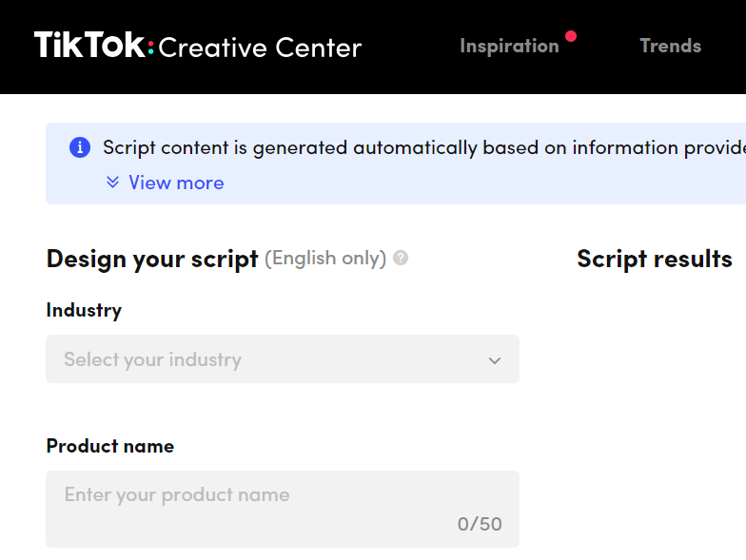The height and width of the screenshot is (560, 746).
Task: Click the Product name field label
Action: 110,446
